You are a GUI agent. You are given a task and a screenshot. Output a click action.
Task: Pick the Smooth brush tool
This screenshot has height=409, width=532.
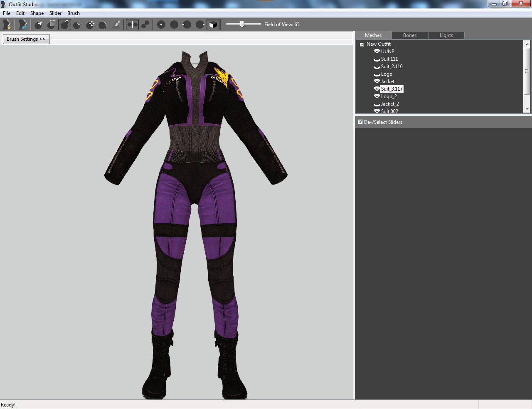click(x=103, y=25)
